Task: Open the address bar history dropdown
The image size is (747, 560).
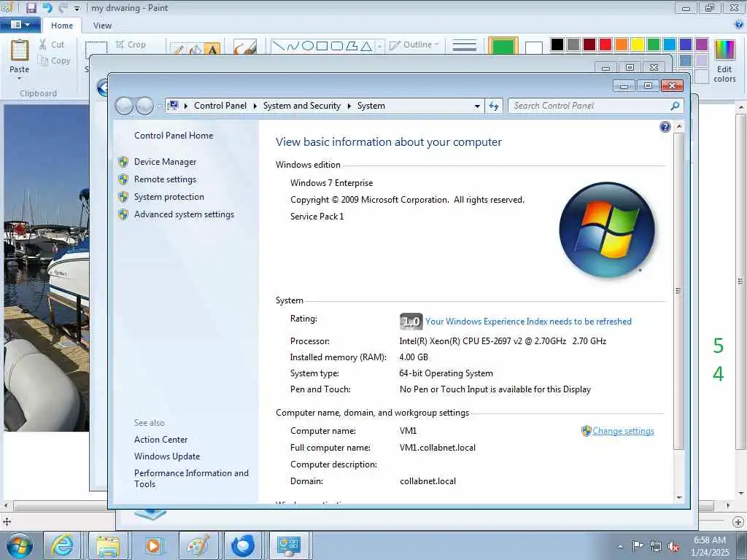Action: point(477,106)
